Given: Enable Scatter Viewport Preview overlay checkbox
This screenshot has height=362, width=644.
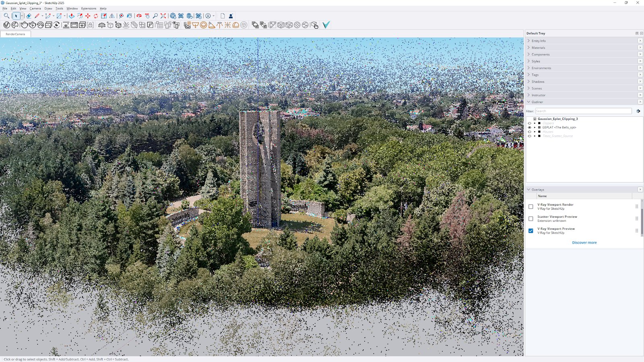Looking at the screenshot, I should pyautogui.click(x=531, y=219).
